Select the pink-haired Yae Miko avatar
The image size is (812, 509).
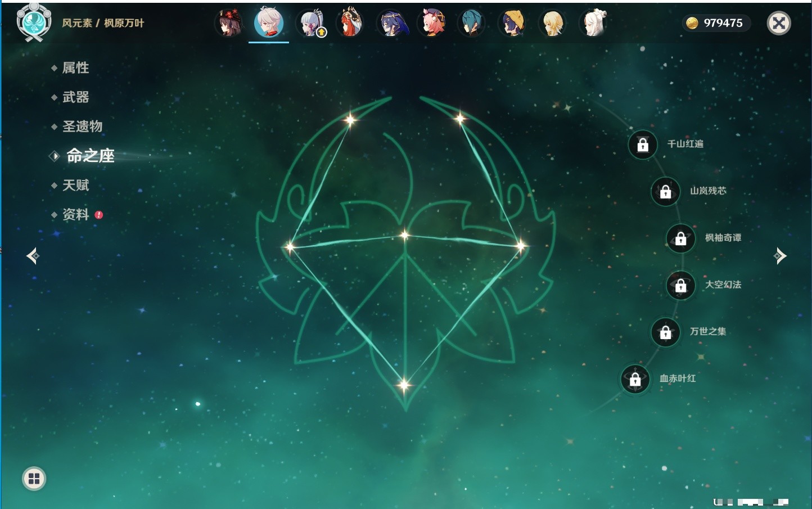tap(432, 23)
